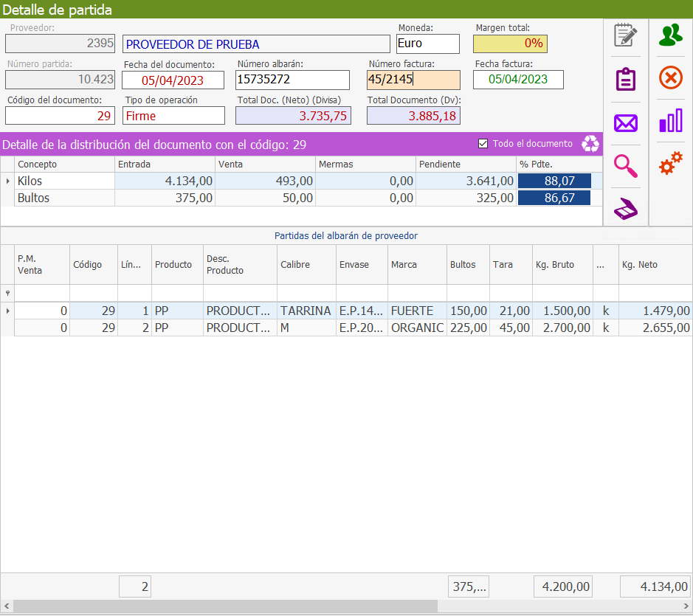This screenshot has width=693, height=616.
Task: Click the purple scanner icon
Action: [x=626, y=210]
